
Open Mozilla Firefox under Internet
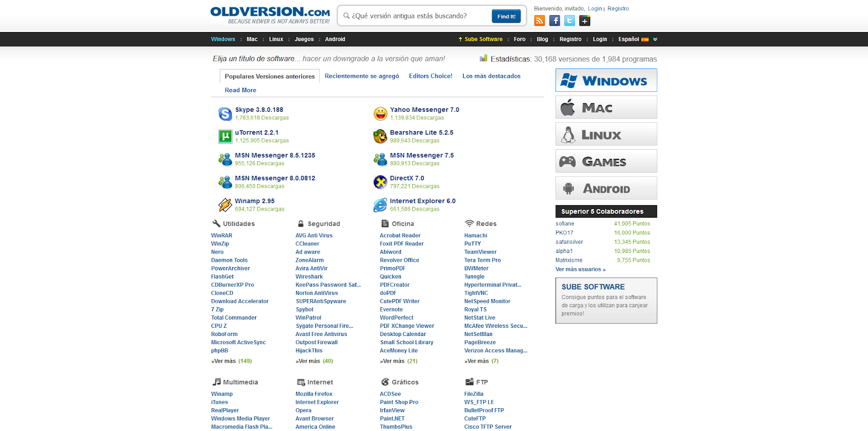pyautogui.click(x=314, y=394)
